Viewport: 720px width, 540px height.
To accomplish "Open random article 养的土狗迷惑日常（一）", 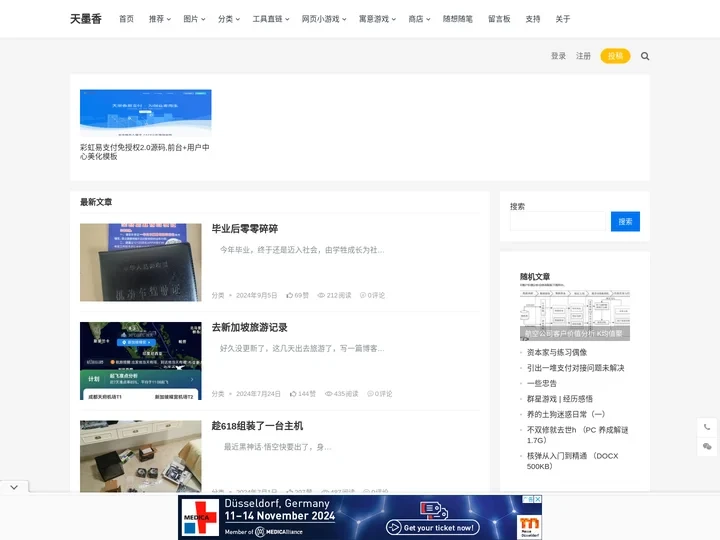I will click(566, 414).
